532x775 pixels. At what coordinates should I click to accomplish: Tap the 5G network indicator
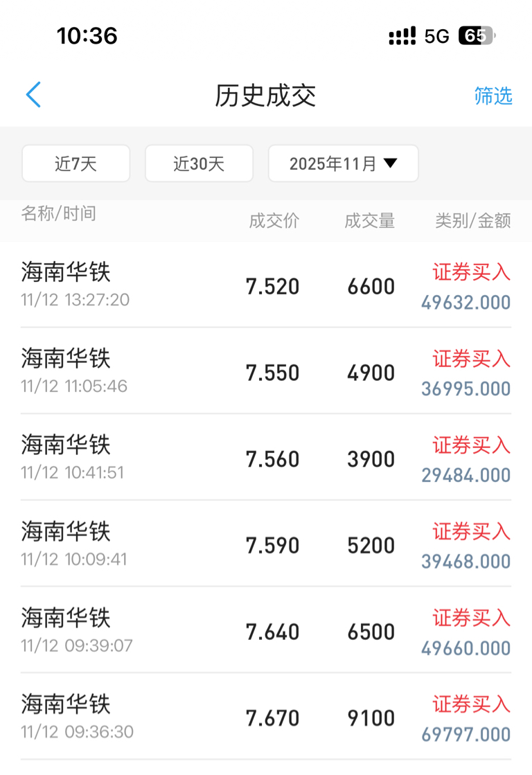(x=437, y=36)
